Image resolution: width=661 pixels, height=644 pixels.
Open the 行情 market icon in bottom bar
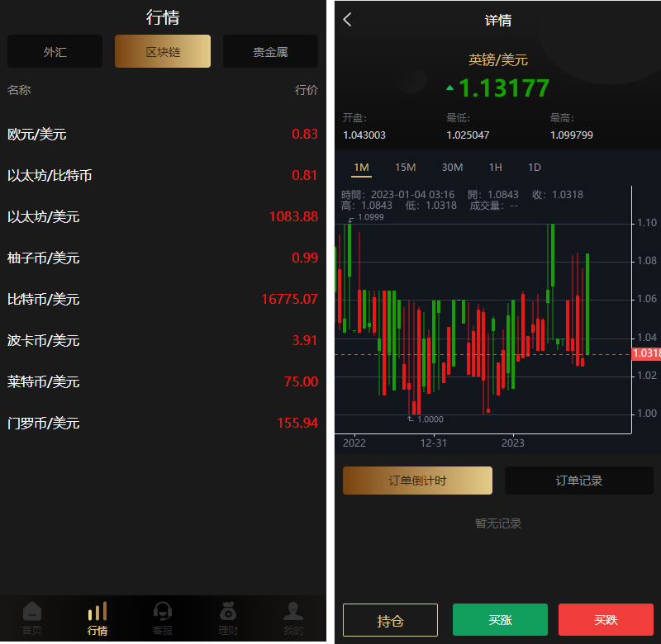click(x=97, y=618)
